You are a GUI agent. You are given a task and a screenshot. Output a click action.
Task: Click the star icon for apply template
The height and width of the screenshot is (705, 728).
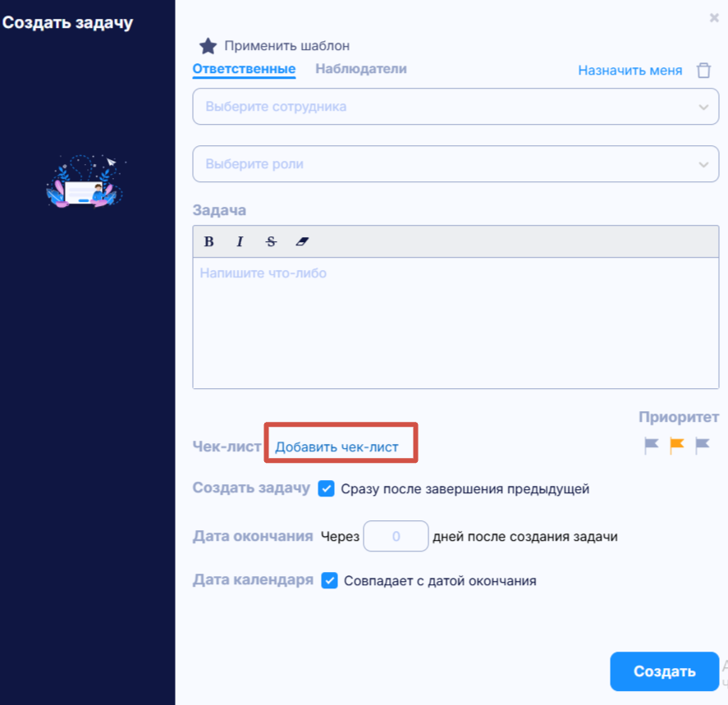pyautogui.click(x=208, y=46)
